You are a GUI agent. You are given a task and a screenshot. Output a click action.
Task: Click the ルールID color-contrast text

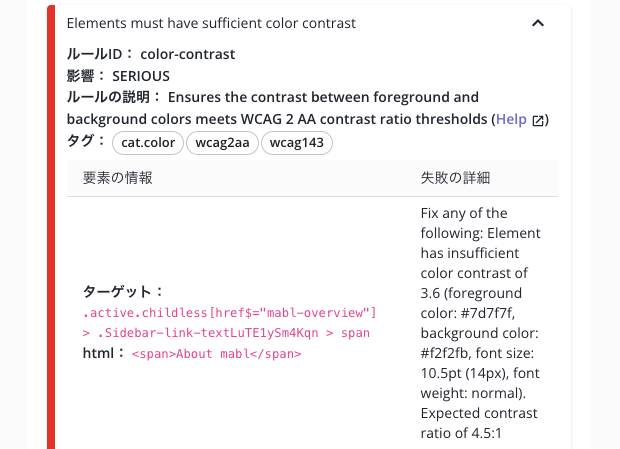(151, 54)
